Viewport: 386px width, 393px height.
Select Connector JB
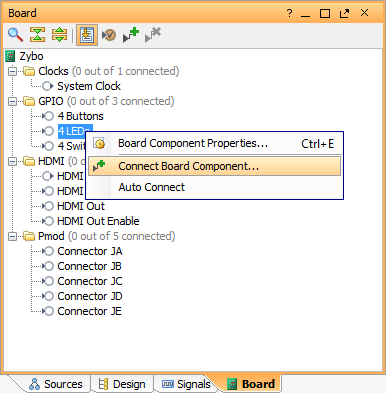click(x=89, y=266)
